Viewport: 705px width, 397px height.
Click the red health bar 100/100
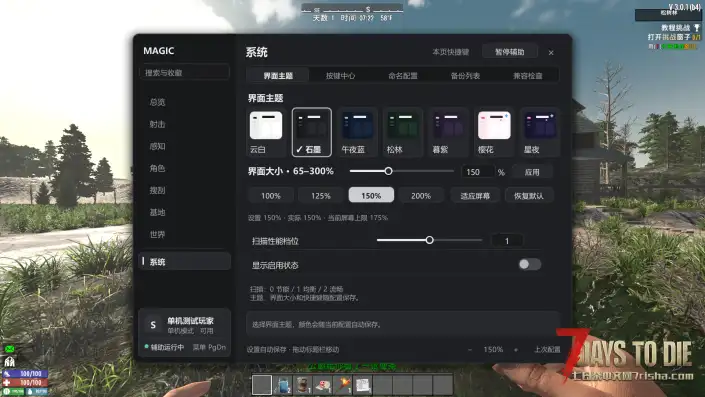coord(25,383)
